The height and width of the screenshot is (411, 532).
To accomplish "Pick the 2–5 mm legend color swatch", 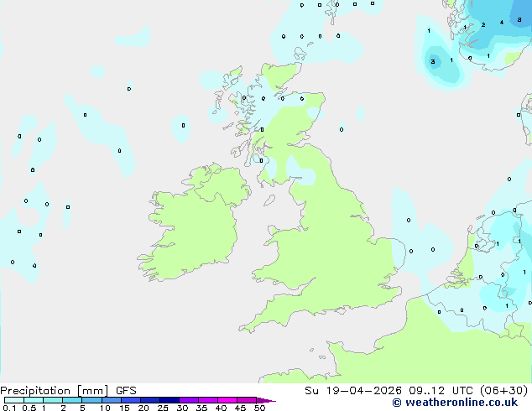I will [72, 400].
